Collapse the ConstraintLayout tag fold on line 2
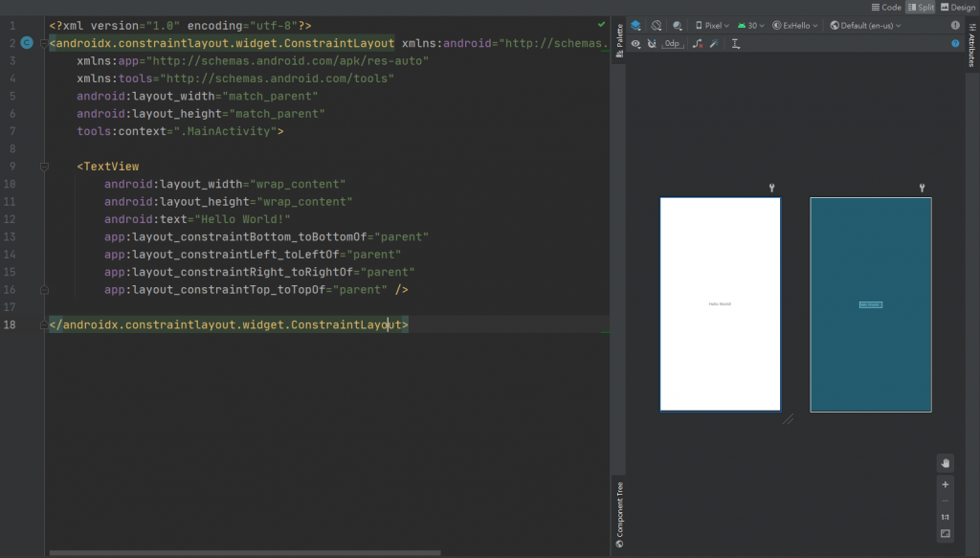Screen dimensions: 980x558 (44, 43)
